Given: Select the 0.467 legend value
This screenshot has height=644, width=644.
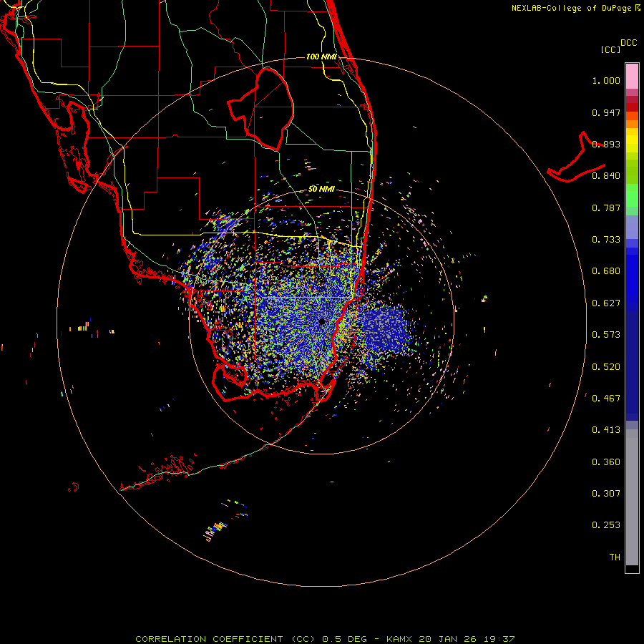Looking at the screenshot, I should [x=606, y=399].
